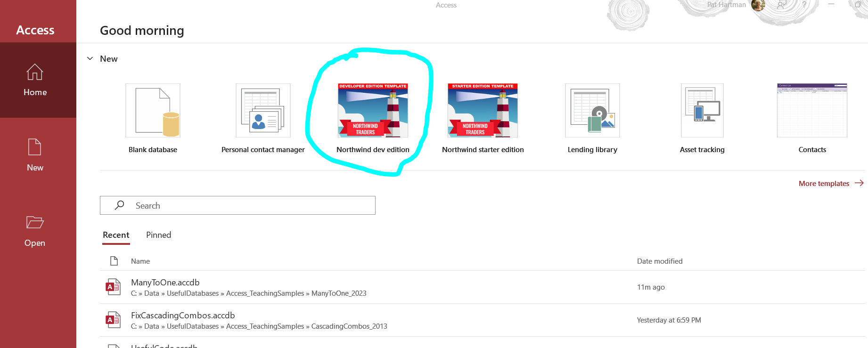Click file type icon column header
Viewport: 868px width, 348px height.
click(x=114, y=261)
